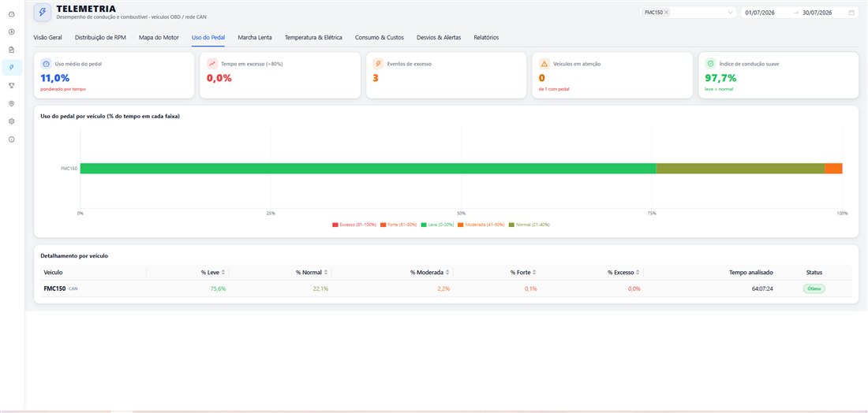Go to Temperatura & Elétrica tab
Screen dimensions: 868x413
click(313, 38)
